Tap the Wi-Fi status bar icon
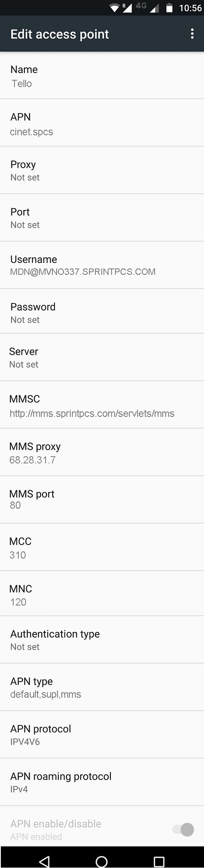This screenshot has width=204, height=868. click(115, 8)
